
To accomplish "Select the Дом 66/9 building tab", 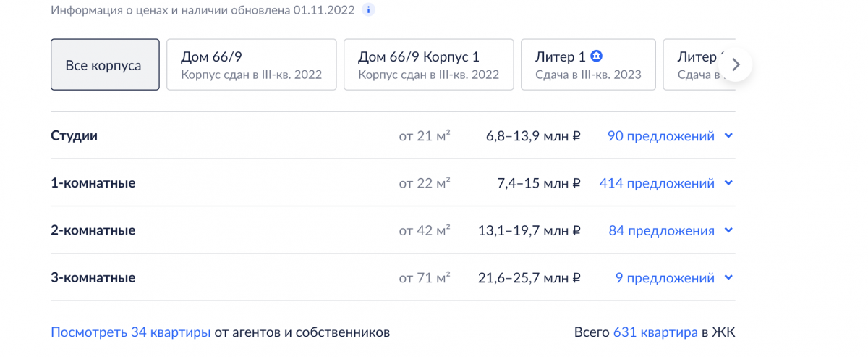I will 252,64.
